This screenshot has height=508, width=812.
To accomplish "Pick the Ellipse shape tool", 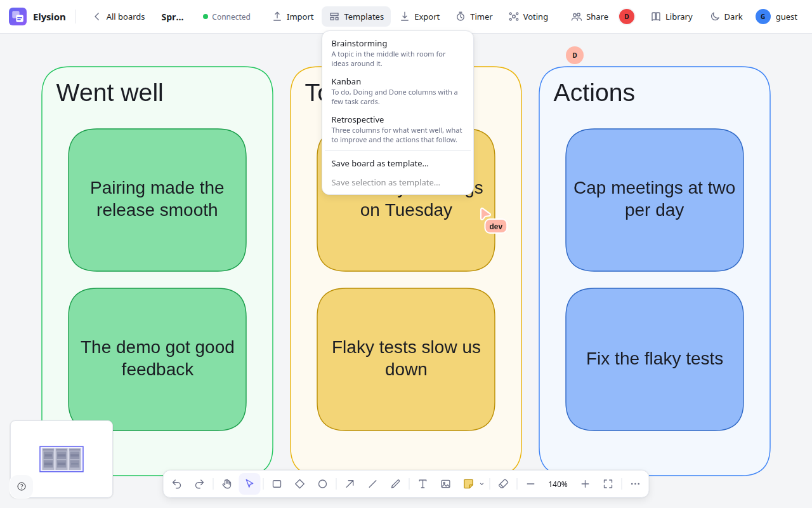I will pos(322,484).
